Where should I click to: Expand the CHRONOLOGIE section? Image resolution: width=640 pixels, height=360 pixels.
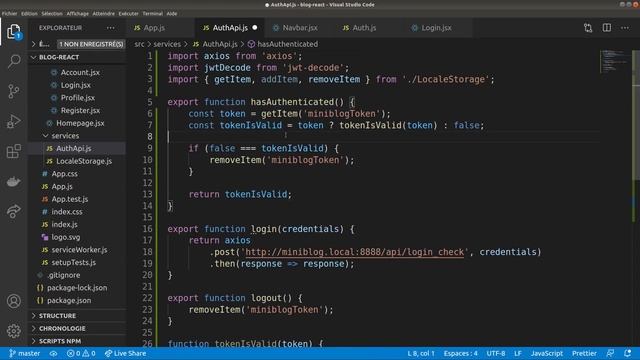(78, 328)
